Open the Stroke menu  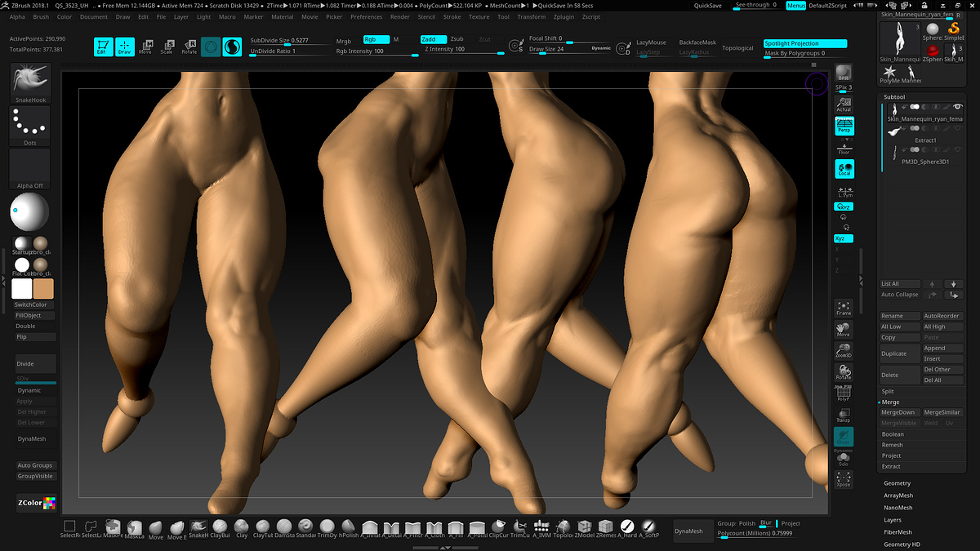click(452, 16)
